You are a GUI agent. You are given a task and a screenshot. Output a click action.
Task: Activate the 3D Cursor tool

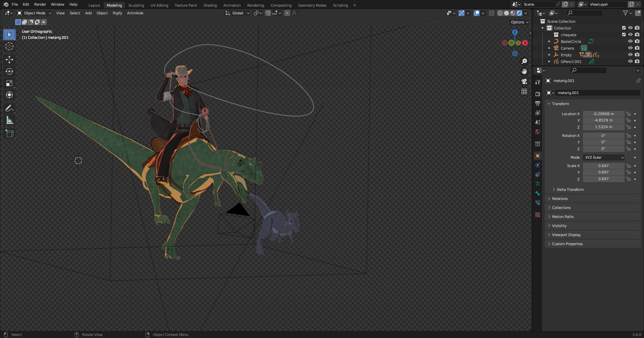tap(9, 46)
